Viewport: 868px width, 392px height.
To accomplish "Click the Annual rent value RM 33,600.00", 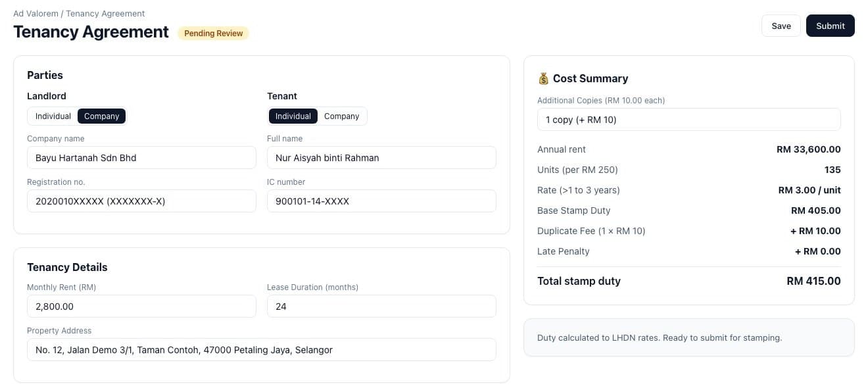I will (808, 149).
